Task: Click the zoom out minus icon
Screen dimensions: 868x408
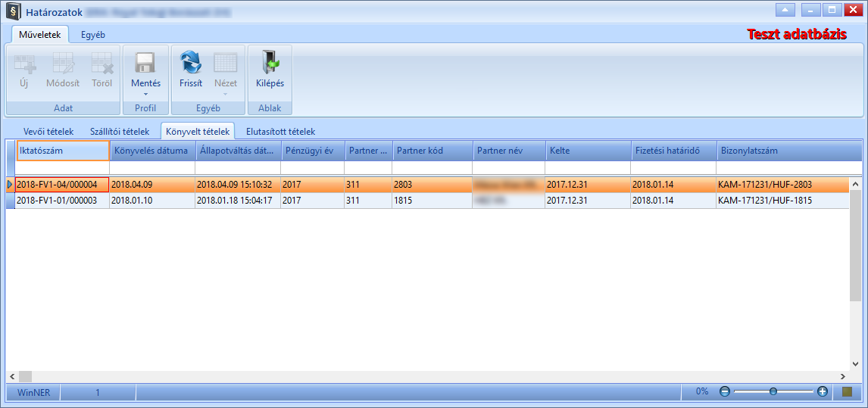Action: 725,391
